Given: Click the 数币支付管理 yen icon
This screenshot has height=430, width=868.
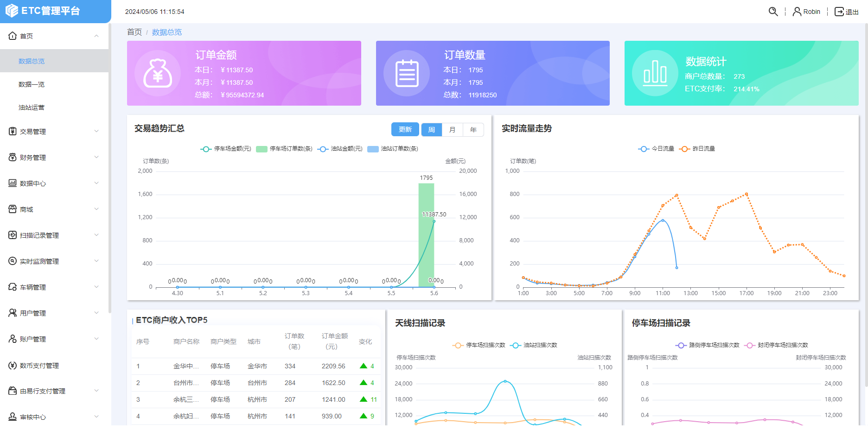Looking at the screenshot, I should coord(13,365).
